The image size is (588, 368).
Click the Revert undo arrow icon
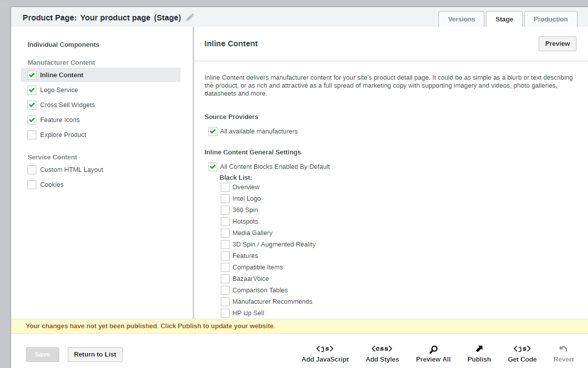click(x=563, y=349)
